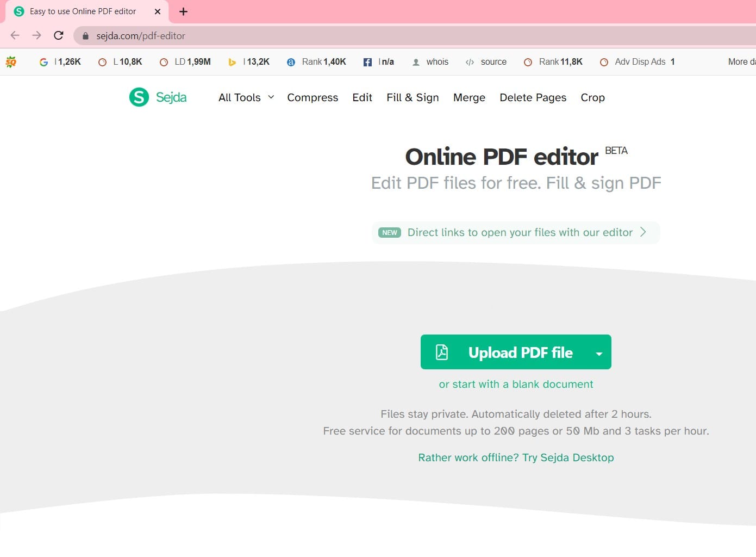The height and width of the screenshot is (557, 756).
Task: Reload the page with refresh icon
Action: click(x=59, y=35)
